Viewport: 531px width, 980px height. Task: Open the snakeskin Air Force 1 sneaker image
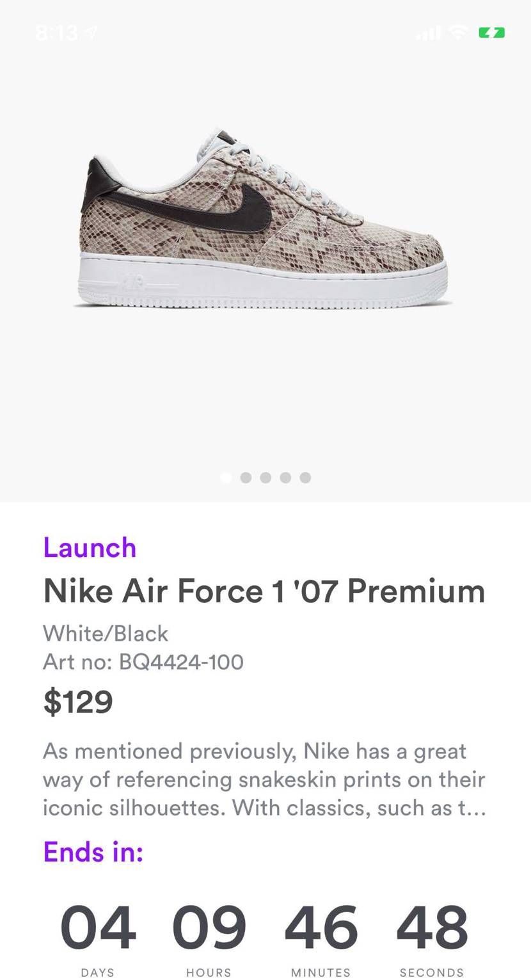pos(264,219)
